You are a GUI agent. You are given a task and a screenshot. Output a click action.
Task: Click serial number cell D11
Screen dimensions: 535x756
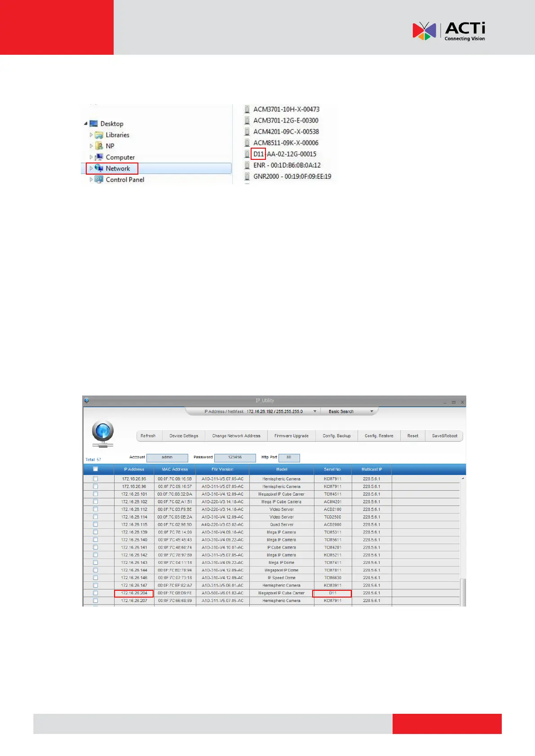pos(332,593)
